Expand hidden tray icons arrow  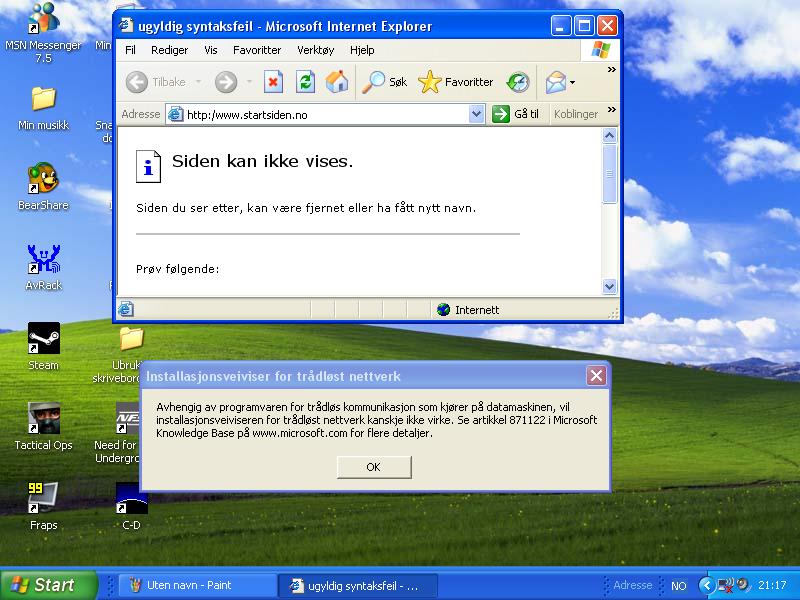(706, 585)
